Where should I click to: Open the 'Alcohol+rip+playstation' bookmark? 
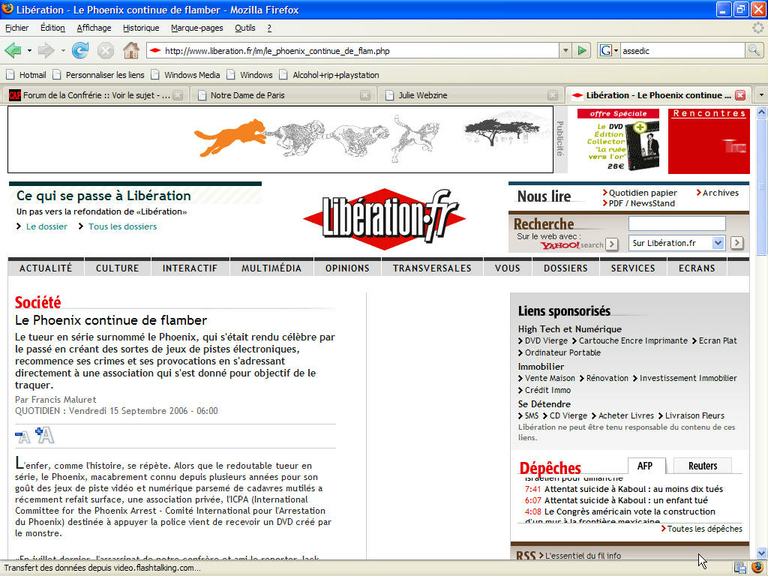(x=329, y=75)
